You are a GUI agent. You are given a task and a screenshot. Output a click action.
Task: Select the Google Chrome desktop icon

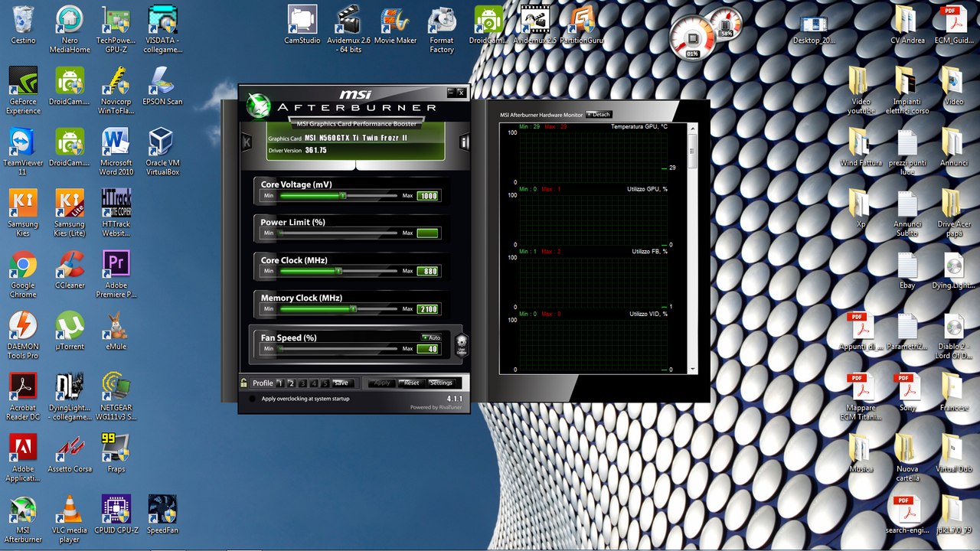pyautogui.click(x=23, y=274)
